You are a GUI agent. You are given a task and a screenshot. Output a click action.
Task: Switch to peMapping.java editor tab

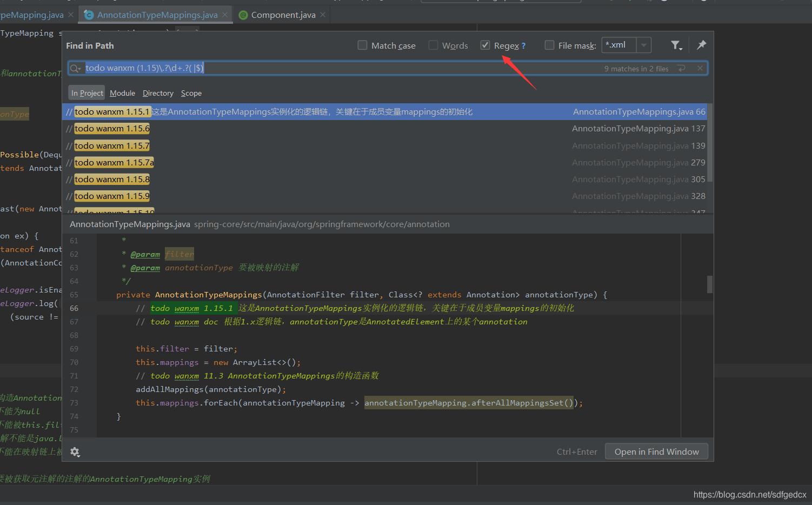(x=37, y=15)
